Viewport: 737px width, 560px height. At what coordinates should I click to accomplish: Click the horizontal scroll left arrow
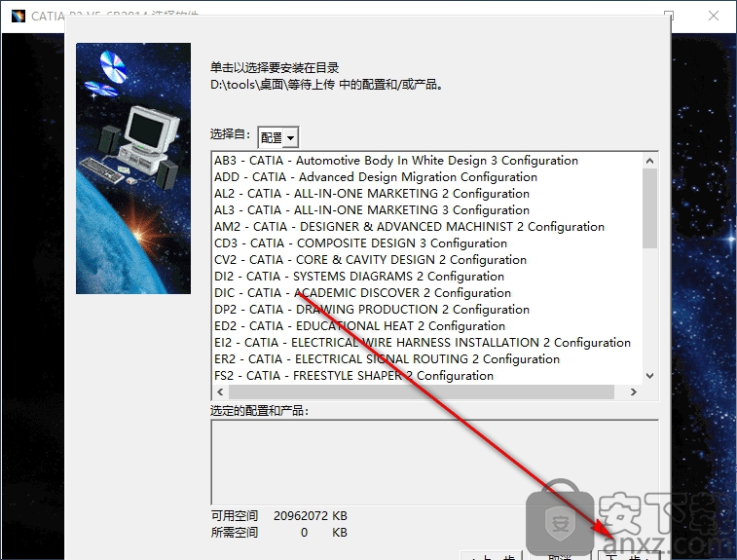point(220,392)
